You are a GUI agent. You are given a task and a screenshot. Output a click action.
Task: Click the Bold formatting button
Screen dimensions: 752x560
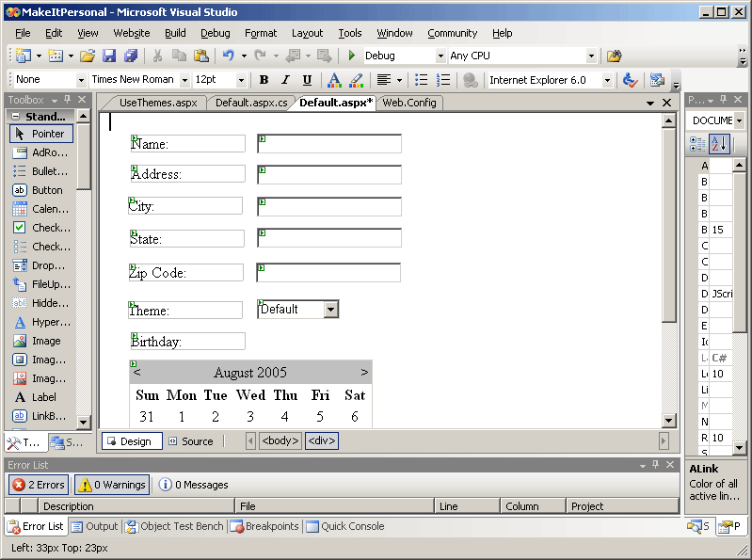(x=264, y=80)
